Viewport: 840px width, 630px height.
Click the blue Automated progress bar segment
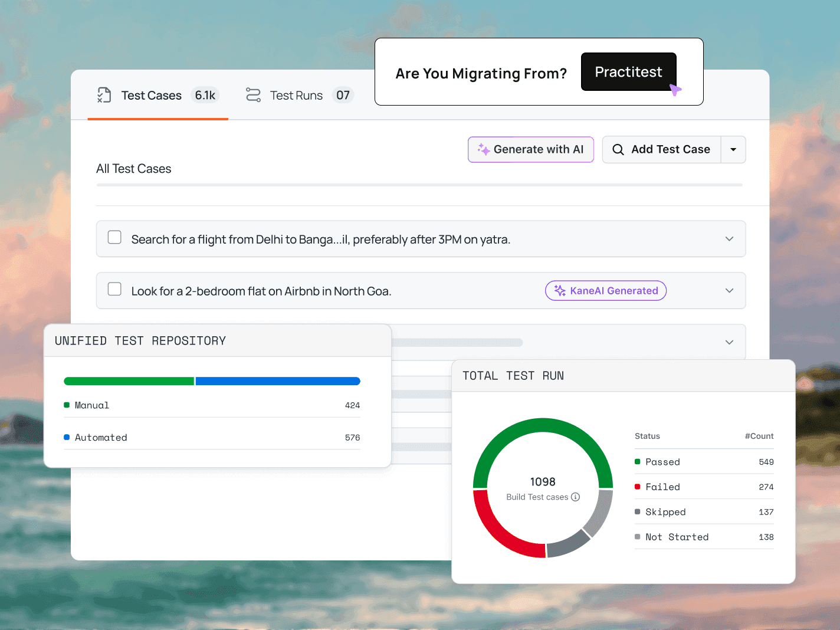click(278, 381)
